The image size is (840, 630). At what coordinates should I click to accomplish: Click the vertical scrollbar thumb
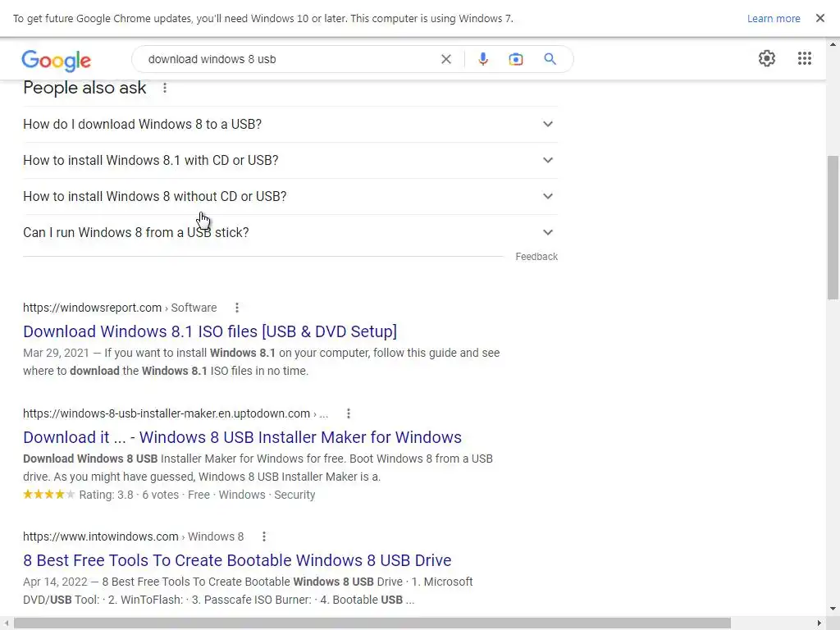[833, 228]
